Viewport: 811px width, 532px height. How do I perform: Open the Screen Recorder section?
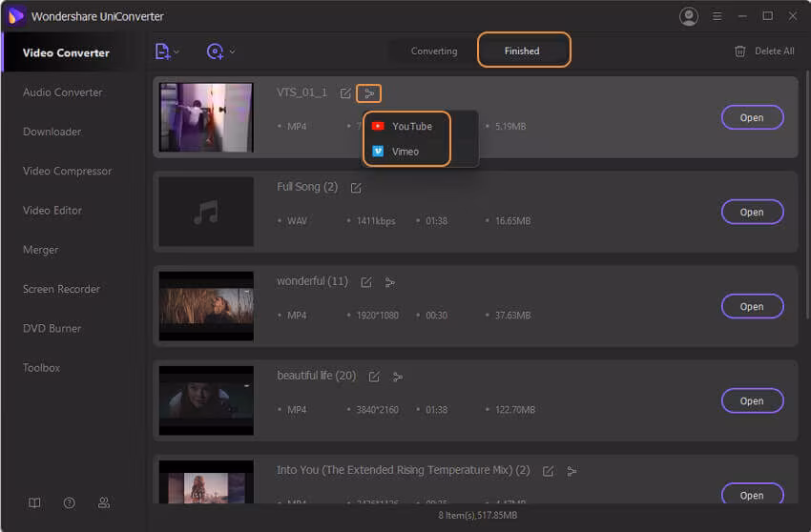pos(61,289)
